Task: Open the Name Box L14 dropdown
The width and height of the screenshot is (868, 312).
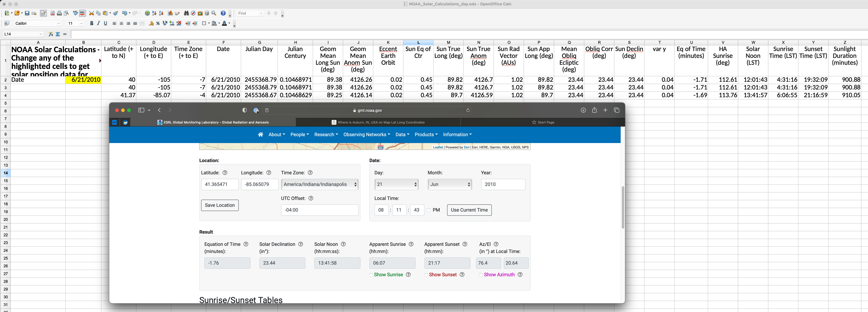Action: [x=41, y=34]
